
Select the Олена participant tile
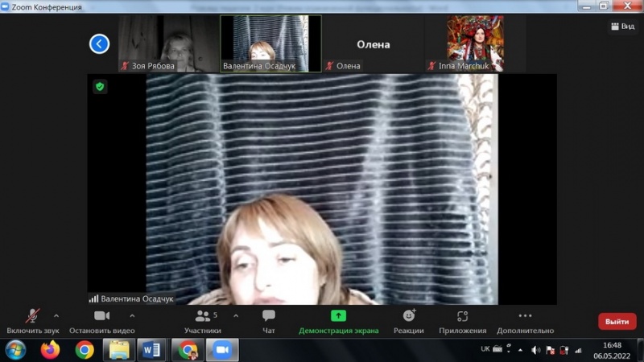(x=373, y=43)
